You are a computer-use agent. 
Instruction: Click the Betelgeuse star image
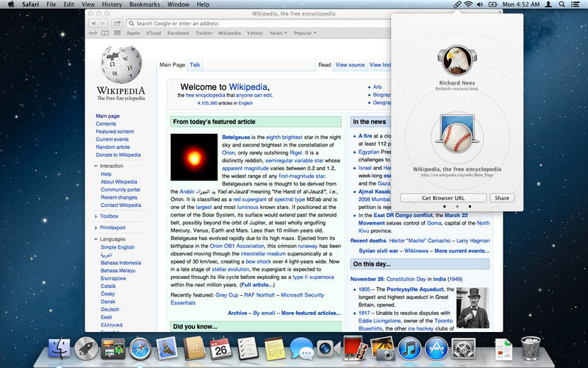click(x=194, y=157)
